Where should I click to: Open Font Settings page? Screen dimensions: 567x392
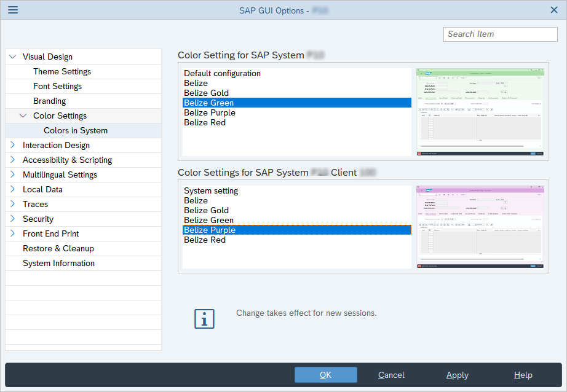[x=57, y=87]
